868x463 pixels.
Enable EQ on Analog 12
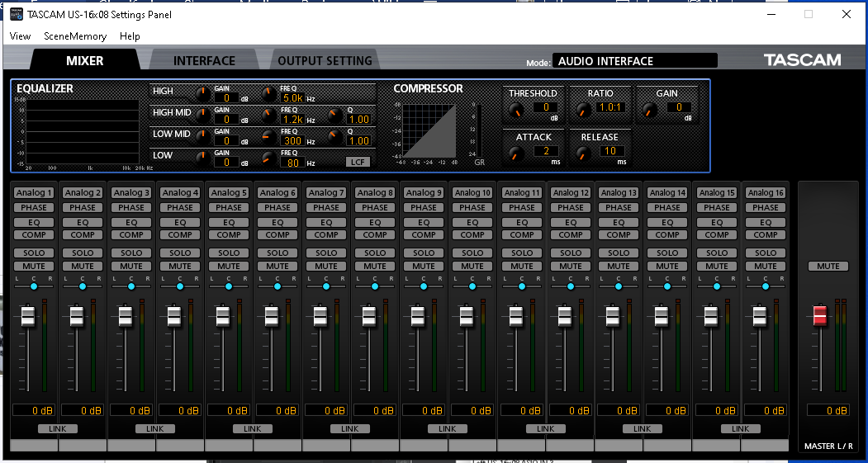(x=570, y=222)
